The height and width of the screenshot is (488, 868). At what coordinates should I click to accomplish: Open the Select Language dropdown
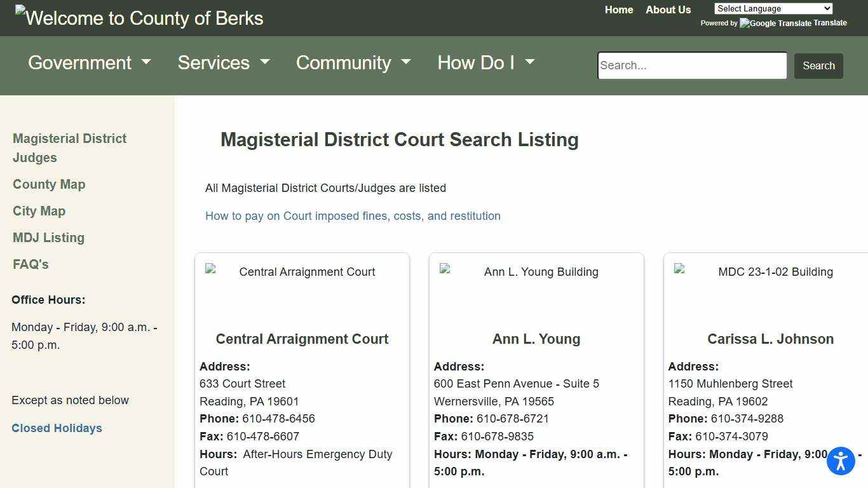[x=773, y=8]
